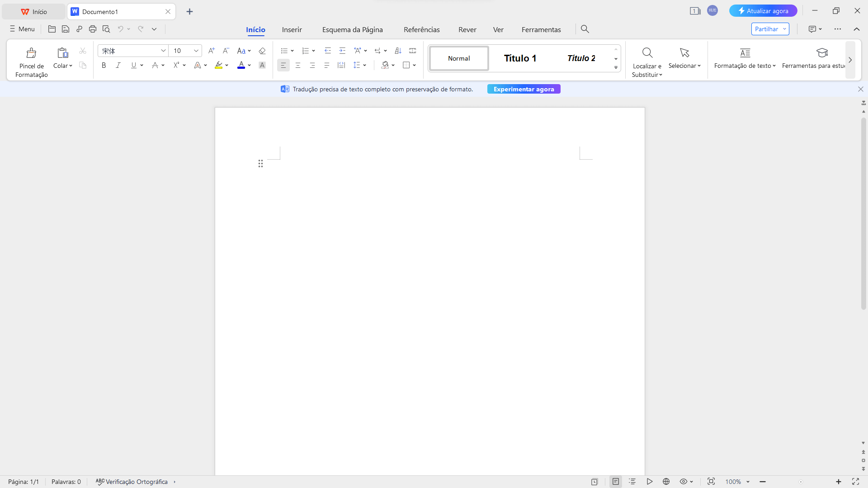This screenshot has height=488, width=868.
Task: Toggle center text alignment
Action: pos(298,65)
